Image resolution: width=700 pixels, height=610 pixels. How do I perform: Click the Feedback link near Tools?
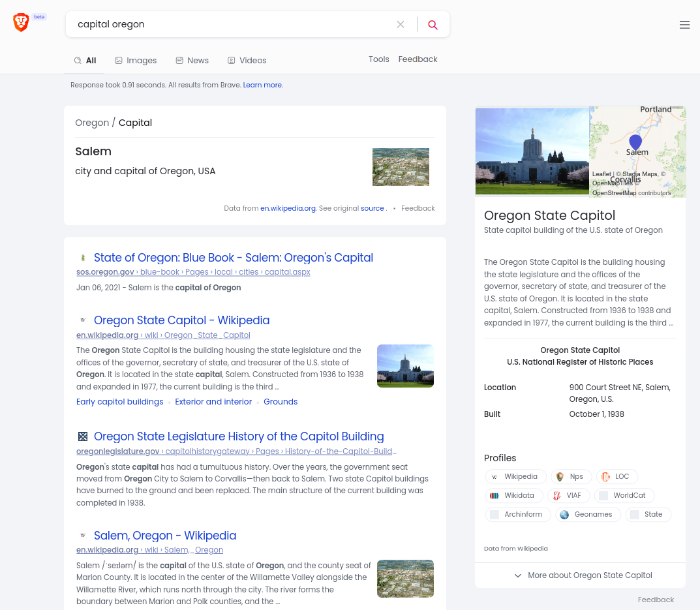click(418, 59)
